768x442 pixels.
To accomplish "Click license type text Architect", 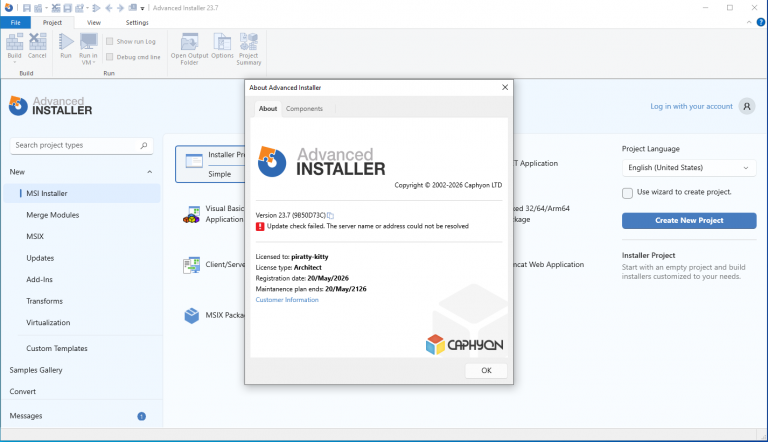I will [308, 268].
